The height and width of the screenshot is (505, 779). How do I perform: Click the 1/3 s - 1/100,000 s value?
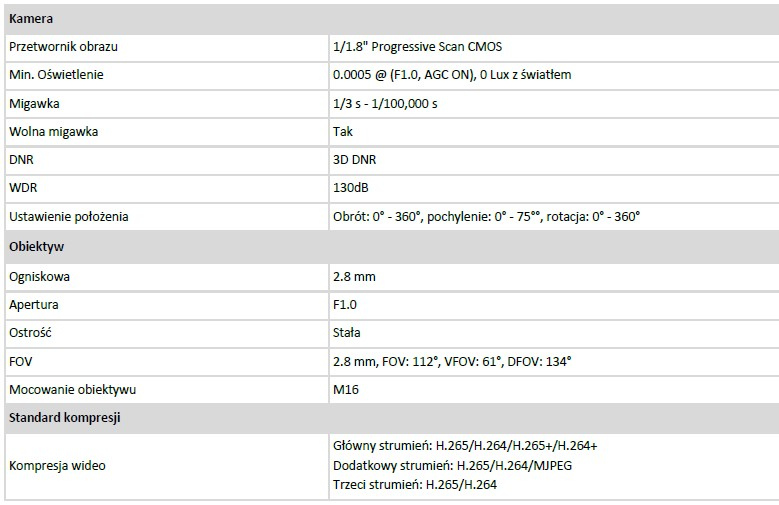coord(385,104)
